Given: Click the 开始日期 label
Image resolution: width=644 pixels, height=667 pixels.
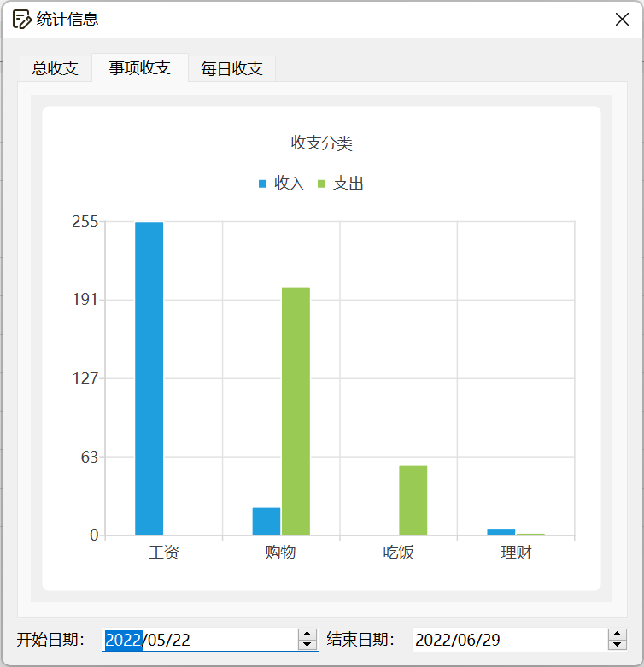Looking at the screenshot, I should [51, 640].
